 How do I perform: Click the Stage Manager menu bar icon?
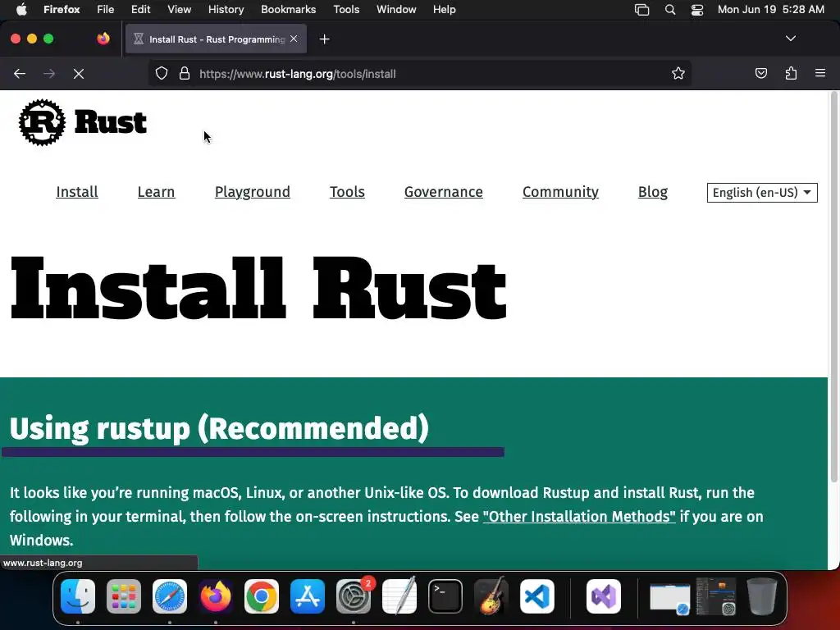pos(641,9)
